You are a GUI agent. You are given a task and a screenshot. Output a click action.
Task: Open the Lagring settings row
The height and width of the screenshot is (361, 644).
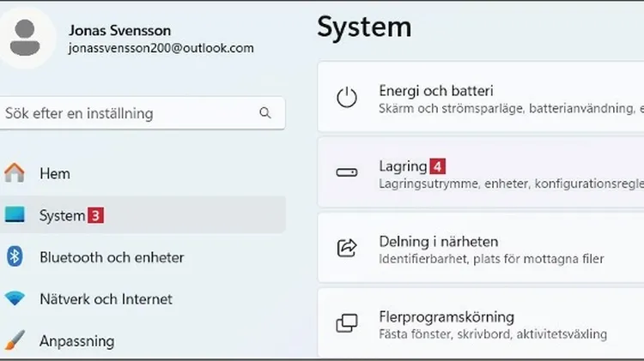point(481,173)
